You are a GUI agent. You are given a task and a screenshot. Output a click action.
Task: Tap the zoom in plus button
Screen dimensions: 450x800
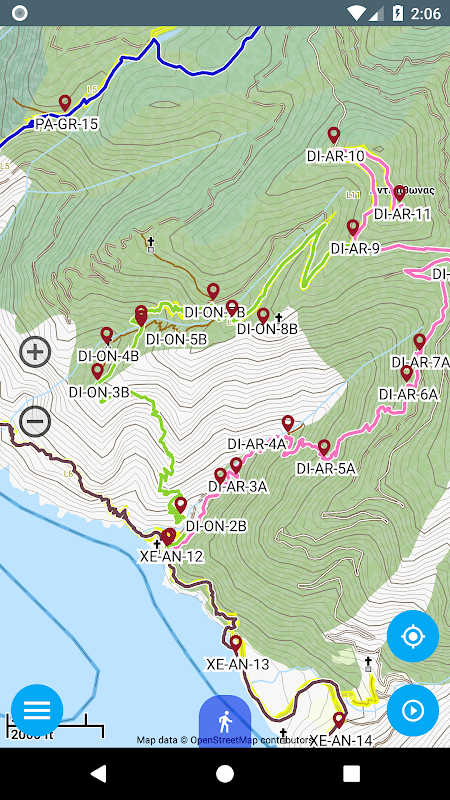(35, 352)
